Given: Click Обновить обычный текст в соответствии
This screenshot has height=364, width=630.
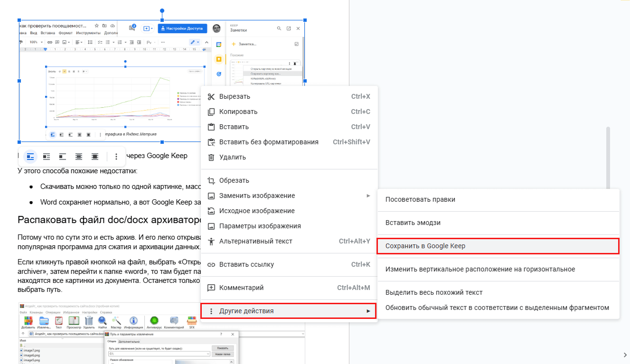Looking at the screenshot, I should coord(498,308).
